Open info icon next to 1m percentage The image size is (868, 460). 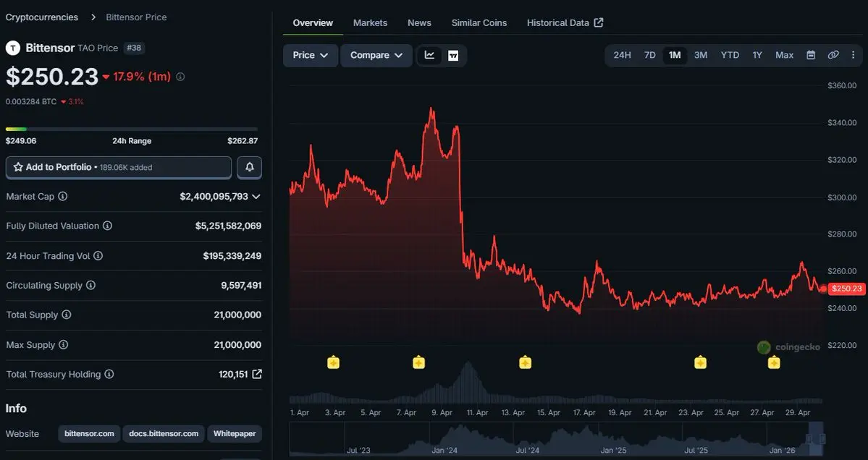[180, 77]
